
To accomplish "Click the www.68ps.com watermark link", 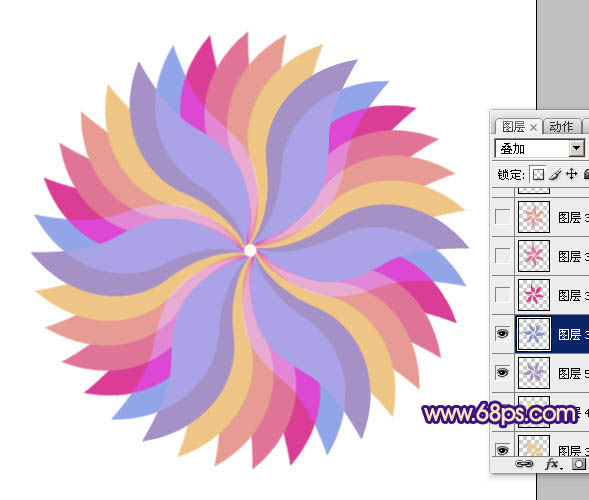I will 499,414.
